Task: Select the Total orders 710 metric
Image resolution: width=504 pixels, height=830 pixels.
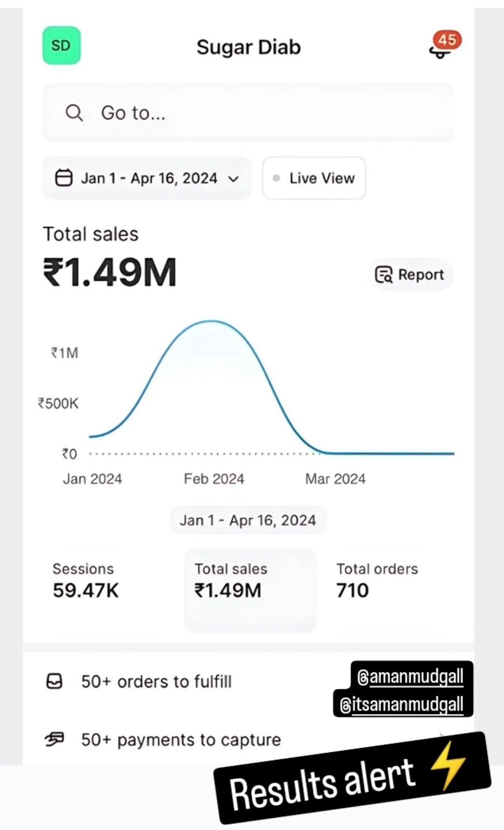Action: point(377,581)
